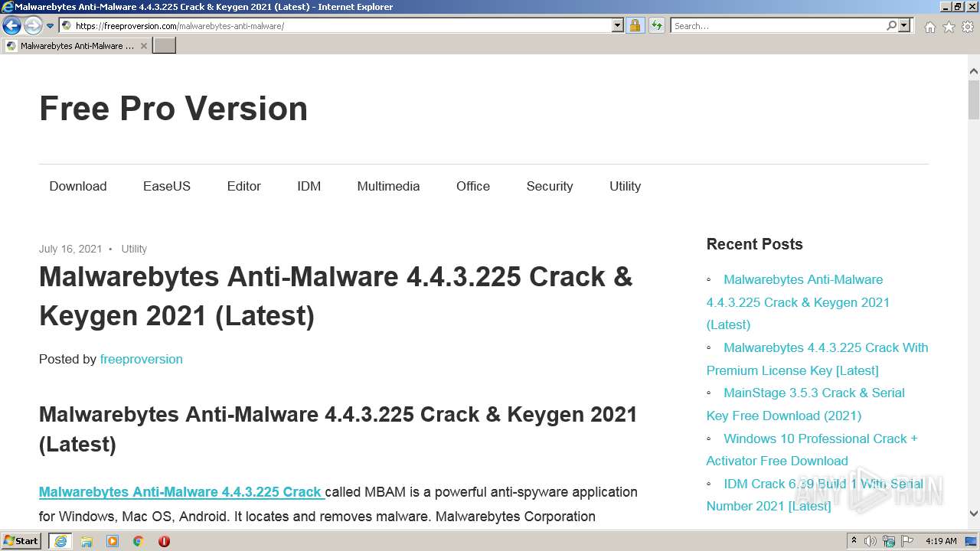980x551 pixels.
Task: Click the July 16, 2021 date text
Action: tap(70, 249)
